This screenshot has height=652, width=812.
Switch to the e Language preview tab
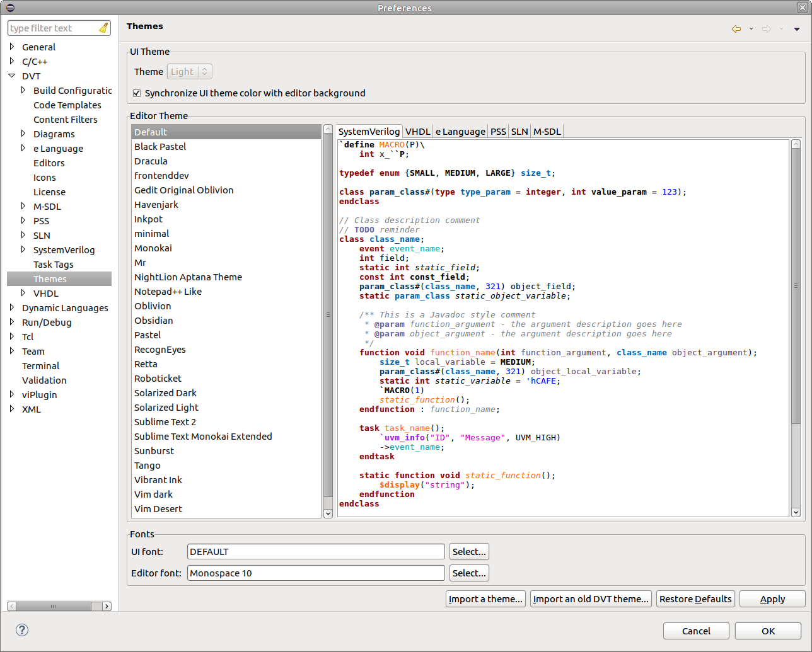pyautogui.click(x=460, y=131)
